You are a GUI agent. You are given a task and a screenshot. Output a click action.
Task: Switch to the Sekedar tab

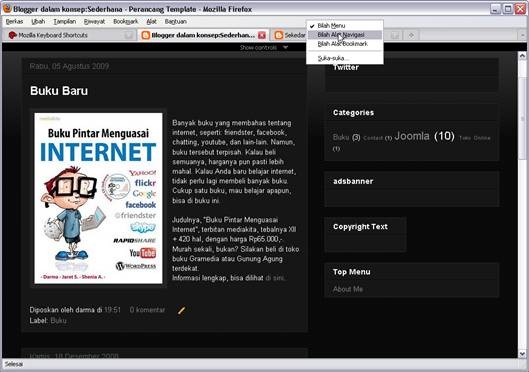295,35
